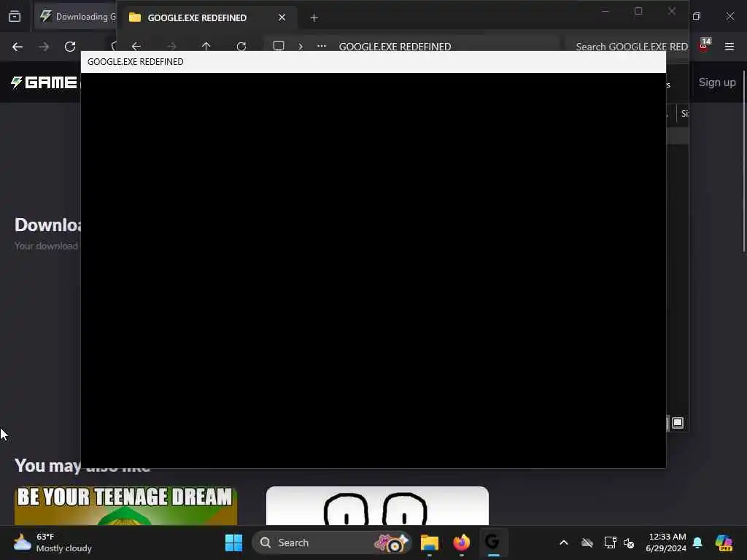Viewport: 747px width, 560px height.
Task: Open Firefox from the taskbar
Action: 461,542
